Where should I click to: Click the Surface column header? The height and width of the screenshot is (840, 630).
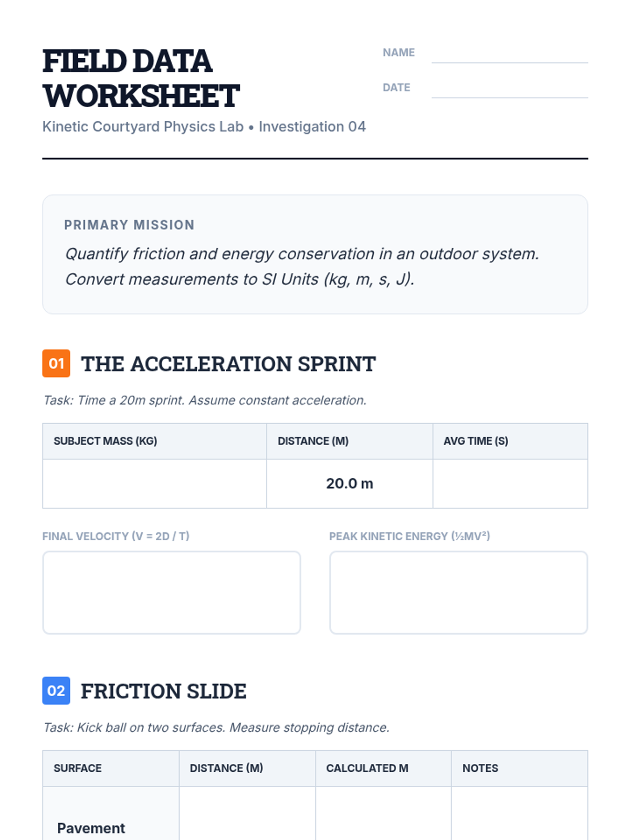pos(78,768)
